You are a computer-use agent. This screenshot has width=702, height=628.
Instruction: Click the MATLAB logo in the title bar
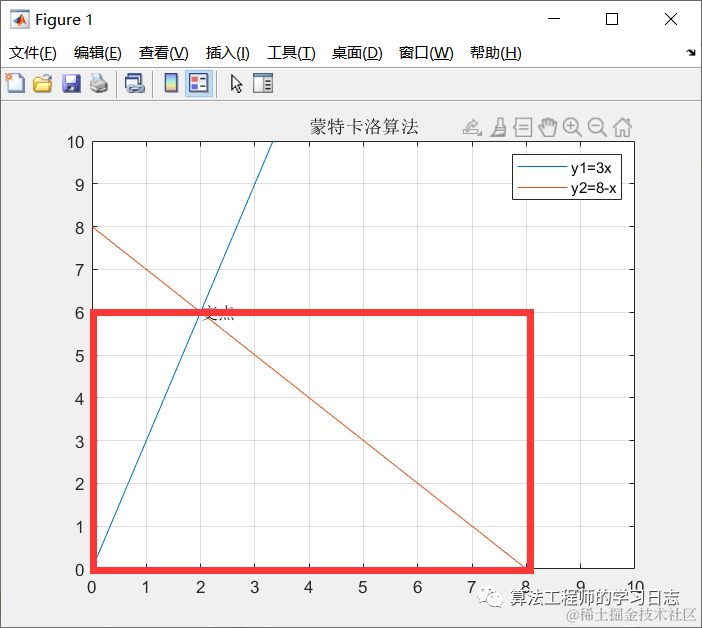click(20, 20)
